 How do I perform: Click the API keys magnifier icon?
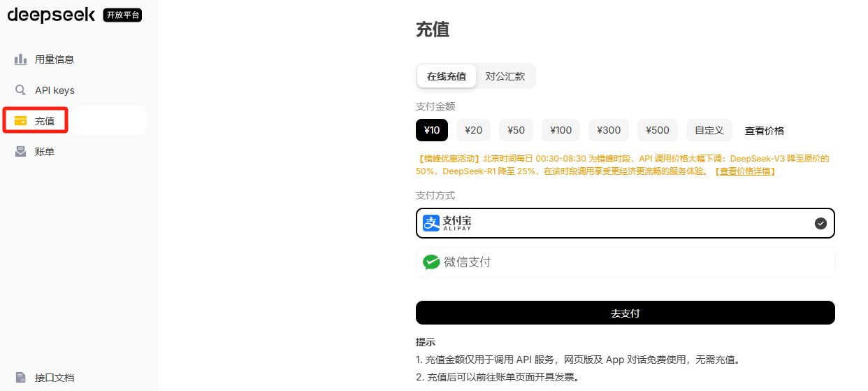pos(21,90)
